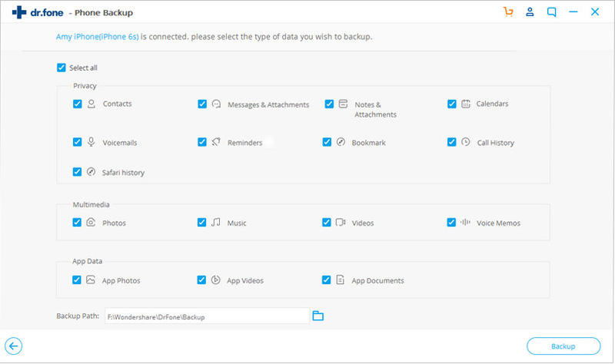Image resolution: width=615 pixels, height=364 pixels.
Task: Open the feedback chat icon
Action: point(551,12)
